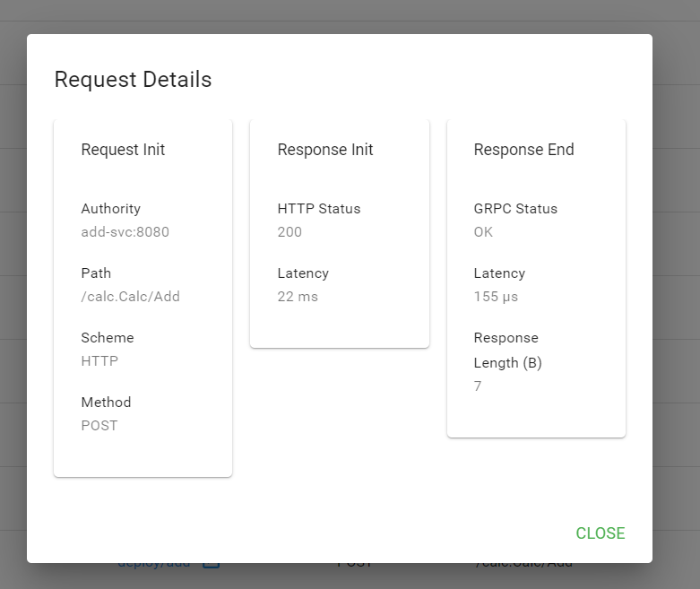Click the Request Details dialog title
This screenshot has width=700, height=589.
pyautogui.click(x=133, y=80)
